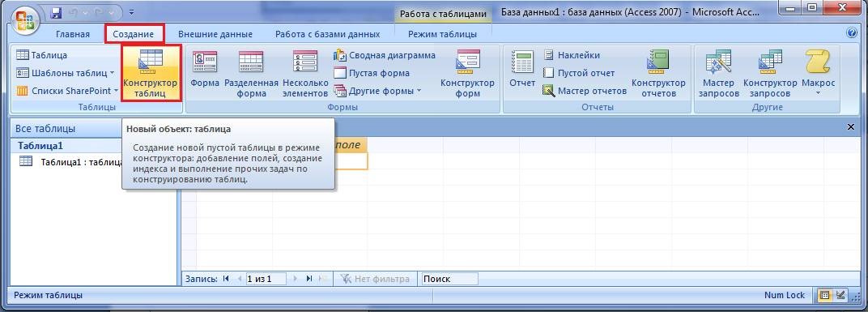The width and height of the screenshot is (868, 312).
Task: Create a Несколько элементов form
Action: (305, 73)
